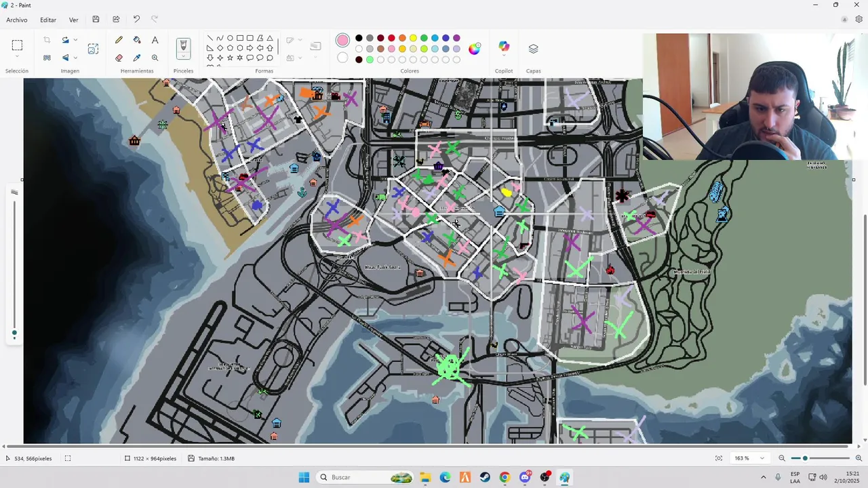
Task: Select the Fill bucket tool
Action: point(137,40)
